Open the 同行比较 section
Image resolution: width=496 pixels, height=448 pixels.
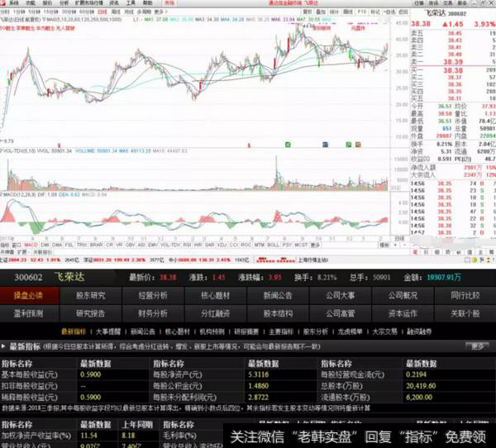click(x=465, y=296)
